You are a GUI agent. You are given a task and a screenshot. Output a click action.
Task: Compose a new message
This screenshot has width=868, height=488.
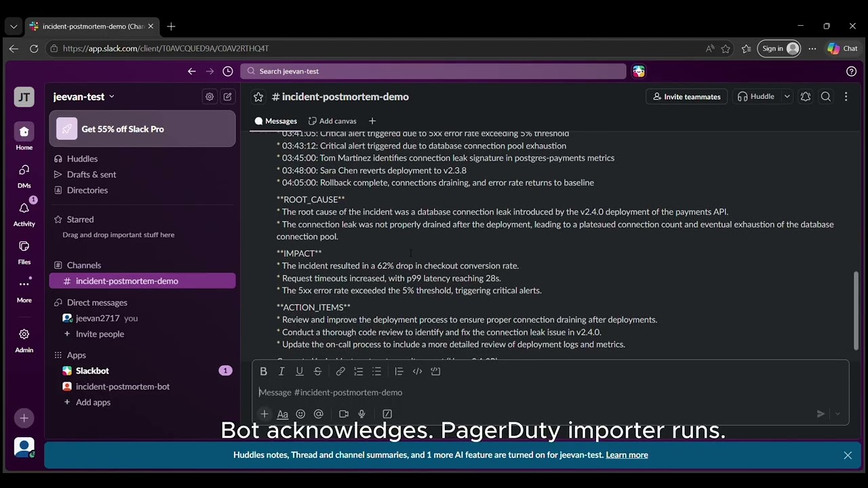tap(228, 97)
